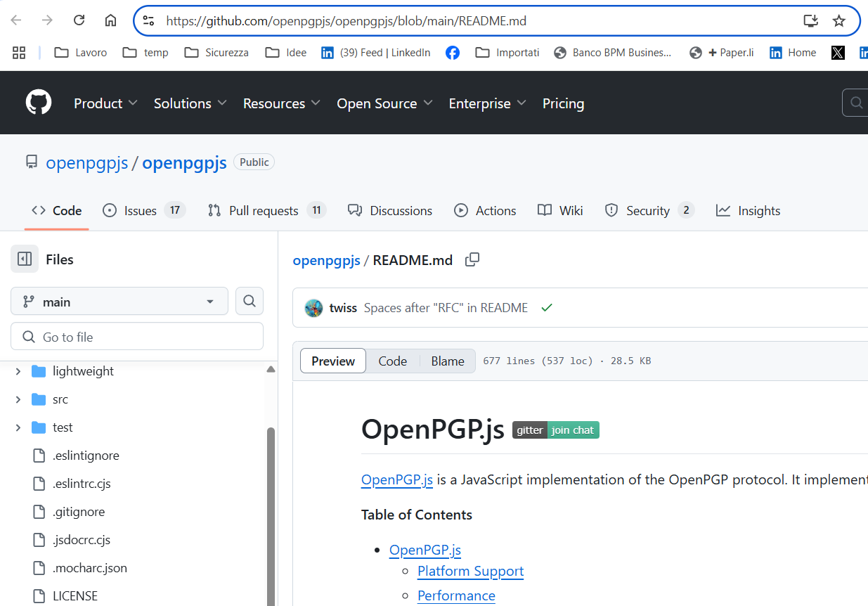Toggle the bookmark star in the address bar
868x606 pixels.
(838, 20)
